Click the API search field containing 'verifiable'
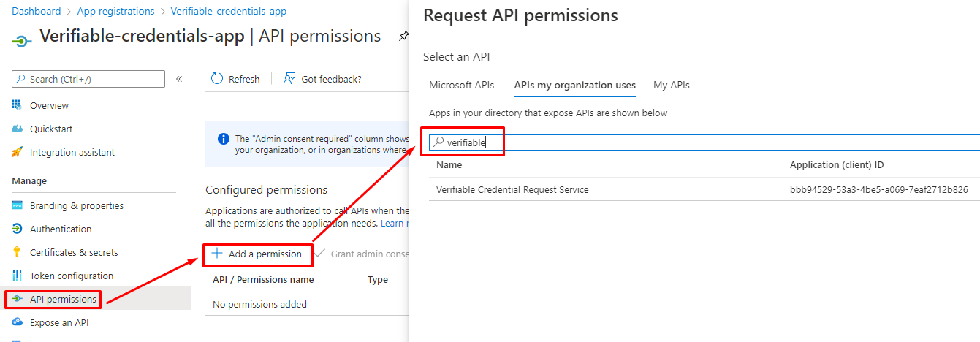 [658, 142]
